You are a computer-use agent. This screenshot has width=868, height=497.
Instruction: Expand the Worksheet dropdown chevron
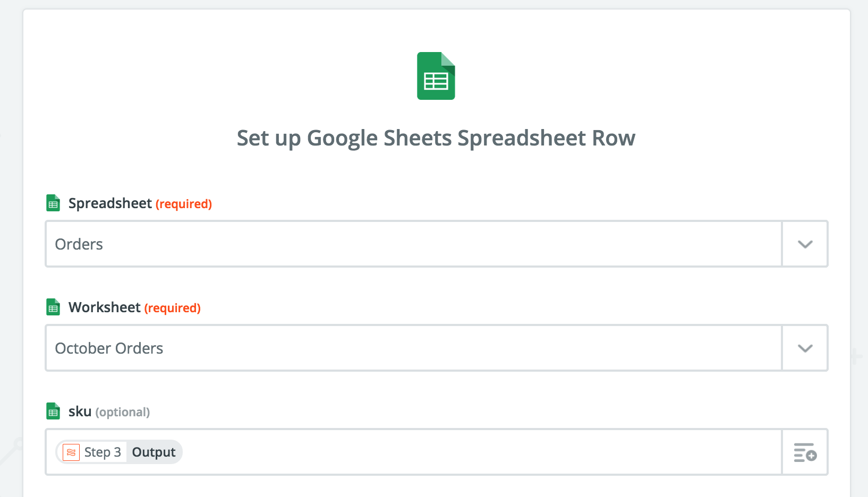[805, 348]
